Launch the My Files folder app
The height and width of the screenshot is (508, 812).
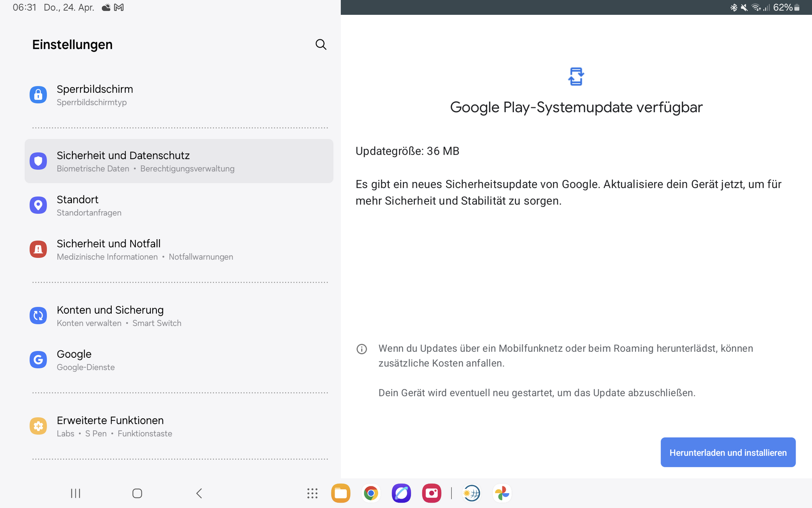340,493
